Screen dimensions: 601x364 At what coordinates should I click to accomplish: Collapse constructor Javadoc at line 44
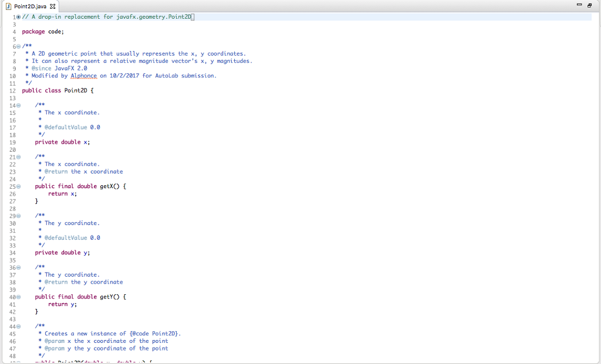pos(18,326)
